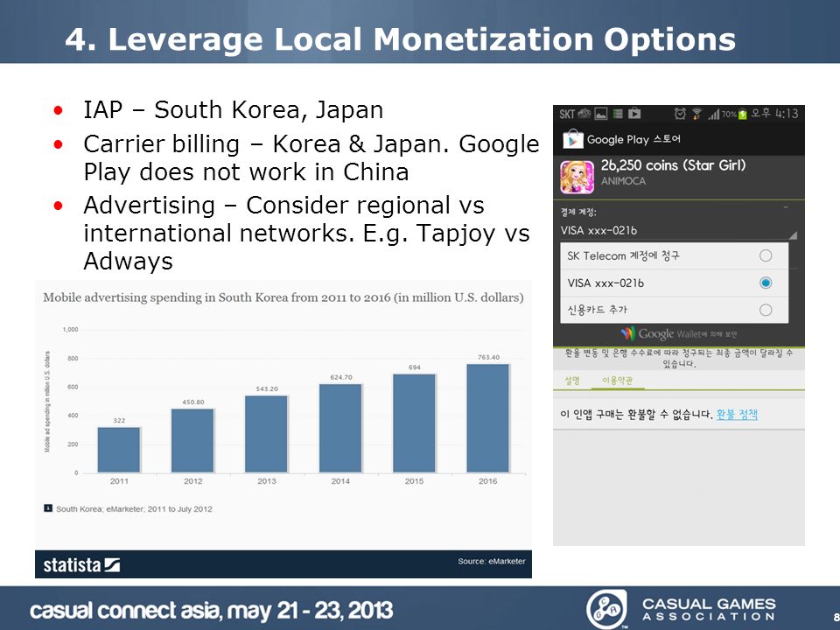This screenshot has width=840, height=630.
Task: Click the 이 인앱 구매는 환불할 수 없습니다 notice
Action: pos(636,414)
